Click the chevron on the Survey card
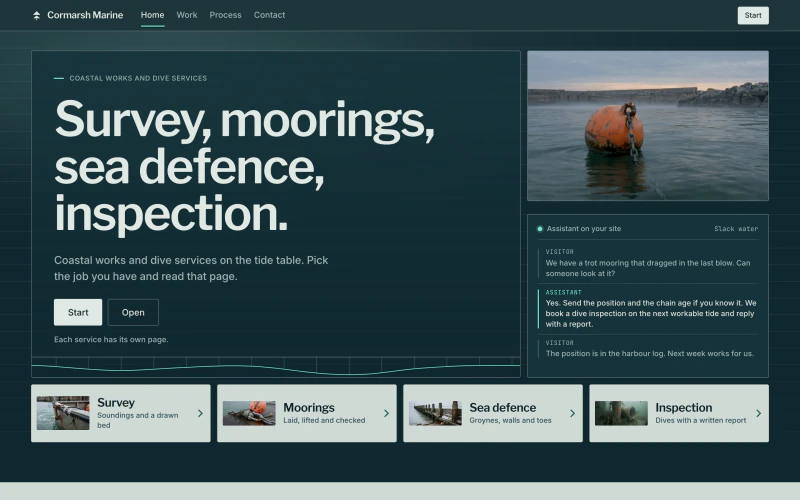The width and height of the screenshot is (800, 500). [200, 413]
